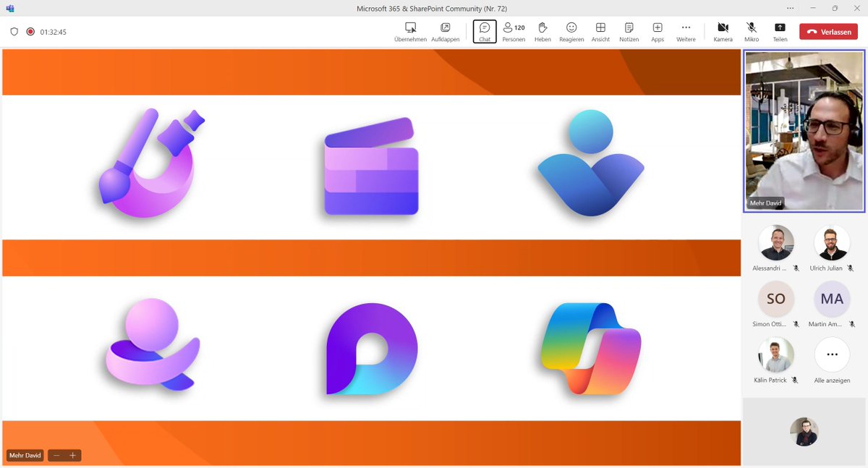
Task: Click the Microsoft Loop purple logo
Action: click(372, 349)
